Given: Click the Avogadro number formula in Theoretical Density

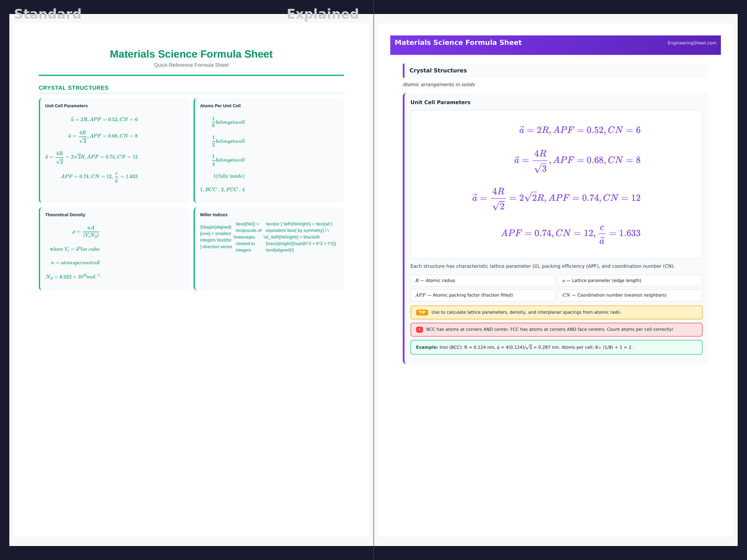Looking at the screenshot, I should [73, 277].
